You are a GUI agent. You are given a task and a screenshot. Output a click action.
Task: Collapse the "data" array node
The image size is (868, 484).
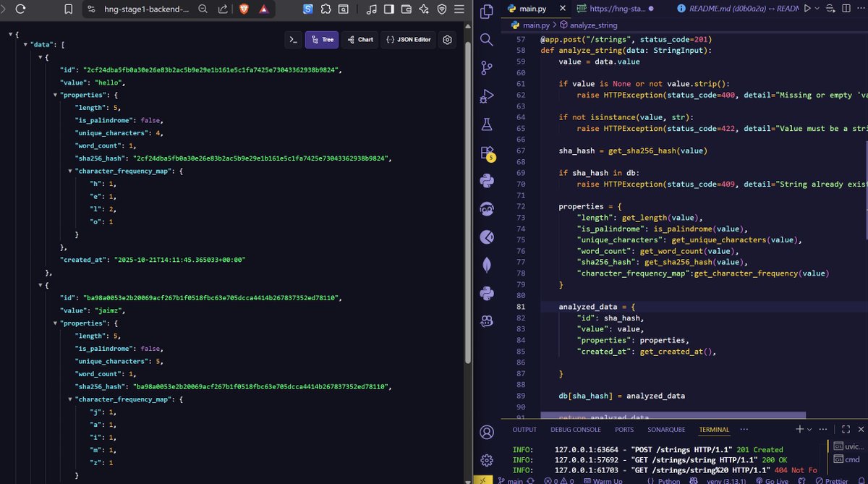[25, 45]
